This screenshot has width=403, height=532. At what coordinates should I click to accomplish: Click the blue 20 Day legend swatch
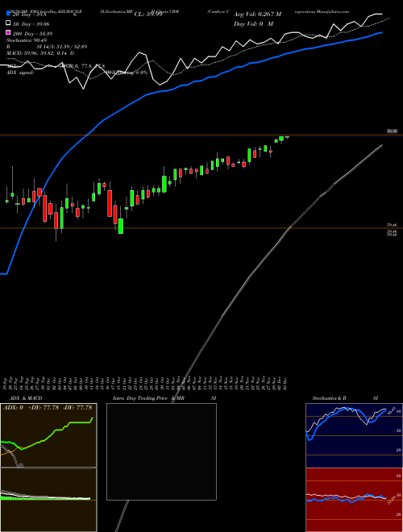(x=8, y=14)
